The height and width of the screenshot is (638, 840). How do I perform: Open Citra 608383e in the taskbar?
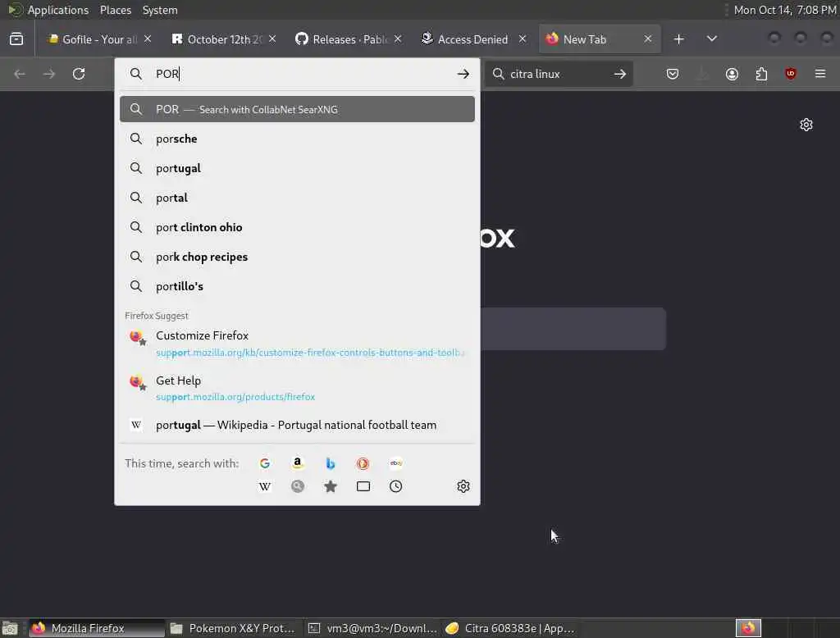[512, 628]
